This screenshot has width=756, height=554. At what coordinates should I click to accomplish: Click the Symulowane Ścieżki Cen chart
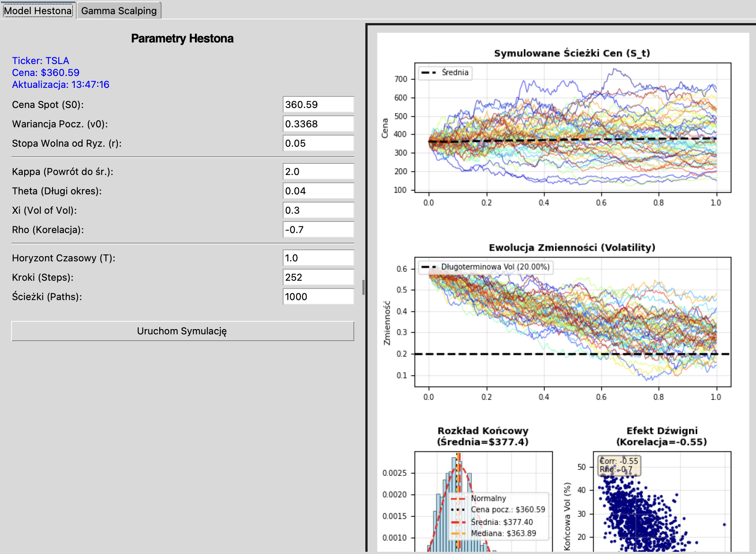pyautogui.click(x=573, y=128)
